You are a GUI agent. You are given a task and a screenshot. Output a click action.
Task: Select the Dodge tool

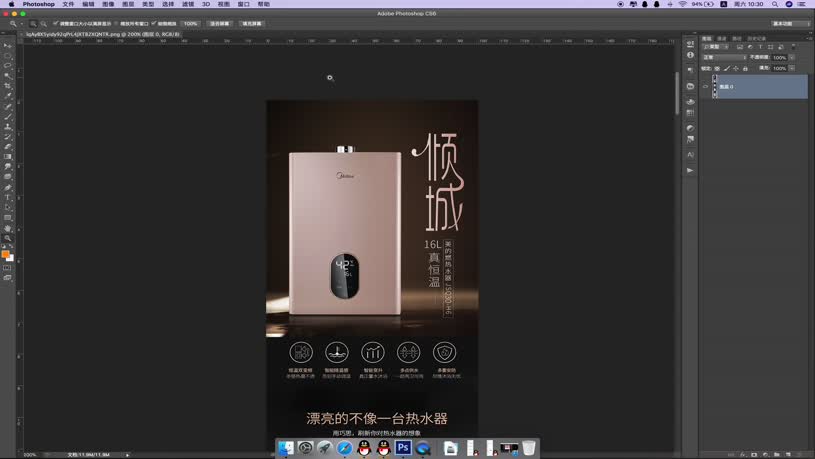tap(7, 177)
